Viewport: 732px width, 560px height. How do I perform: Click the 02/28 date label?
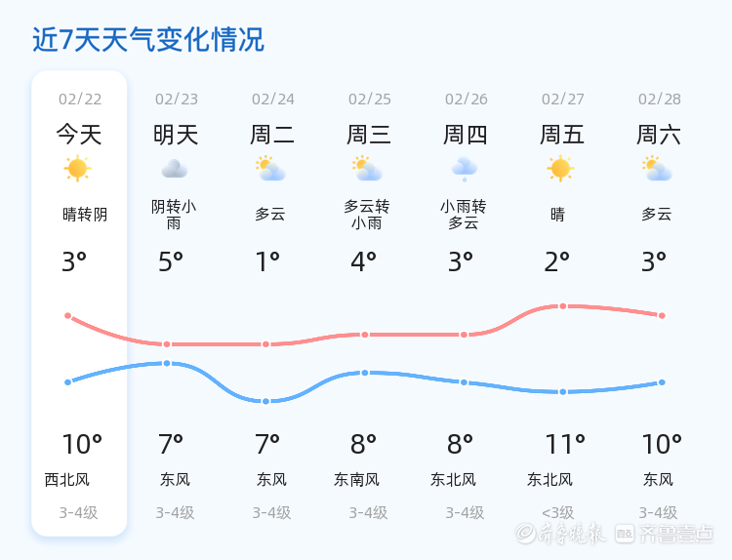point(660,99)
